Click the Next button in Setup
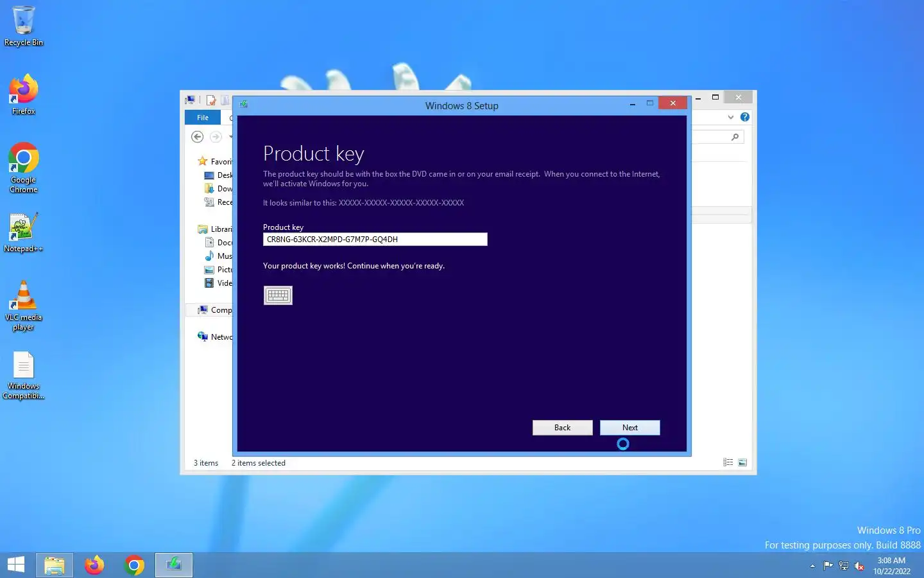924x578 pixels. (629, 428)
